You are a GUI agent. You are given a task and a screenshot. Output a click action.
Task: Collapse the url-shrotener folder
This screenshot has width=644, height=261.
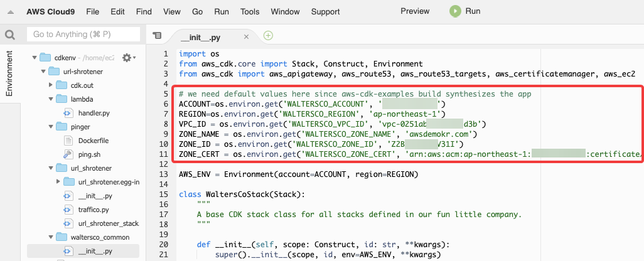tap(43, 72)
